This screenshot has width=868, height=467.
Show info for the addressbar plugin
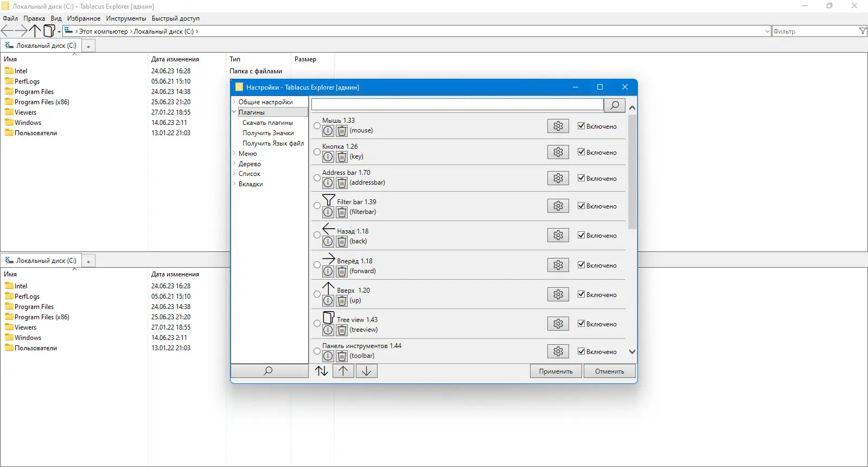point(328,183)
